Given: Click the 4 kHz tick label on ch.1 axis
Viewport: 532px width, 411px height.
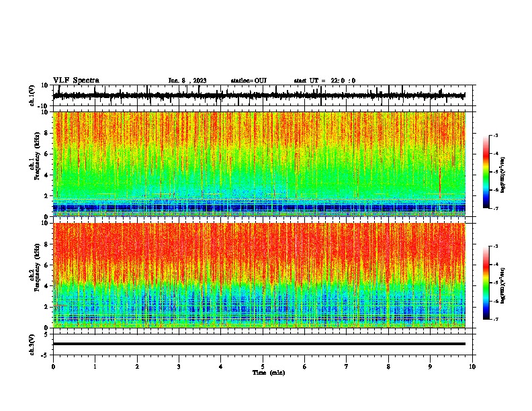Looking at the screenshot, I should click(46, 175).
